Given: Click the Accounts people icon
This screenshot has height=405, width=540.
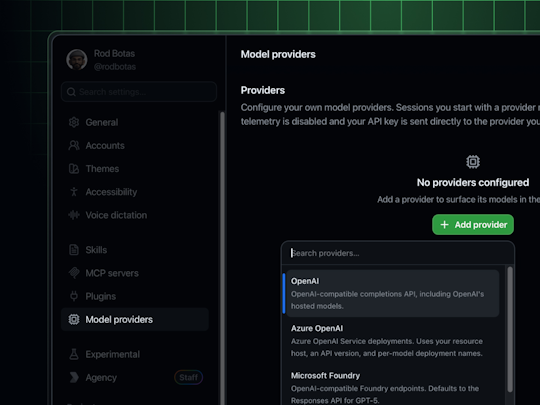Looking at the screenshot, I should (74, 145).
